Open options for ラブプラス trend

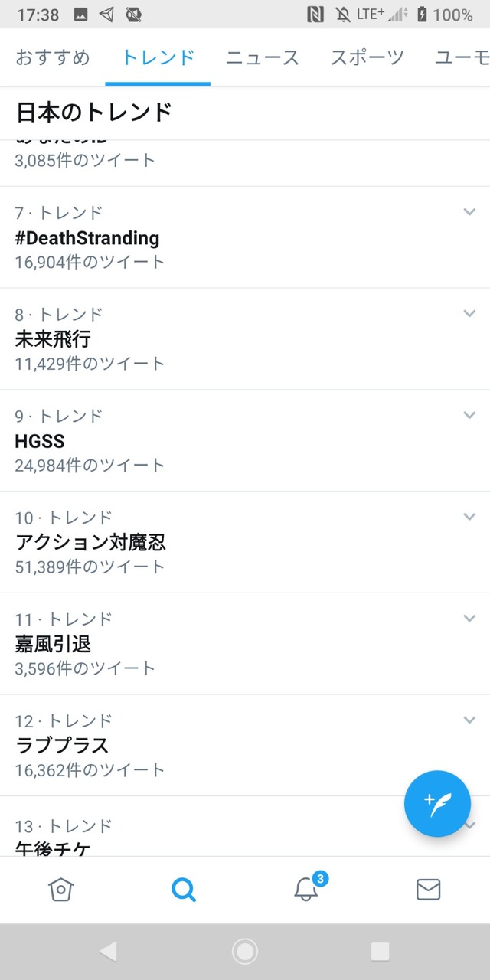469,720
